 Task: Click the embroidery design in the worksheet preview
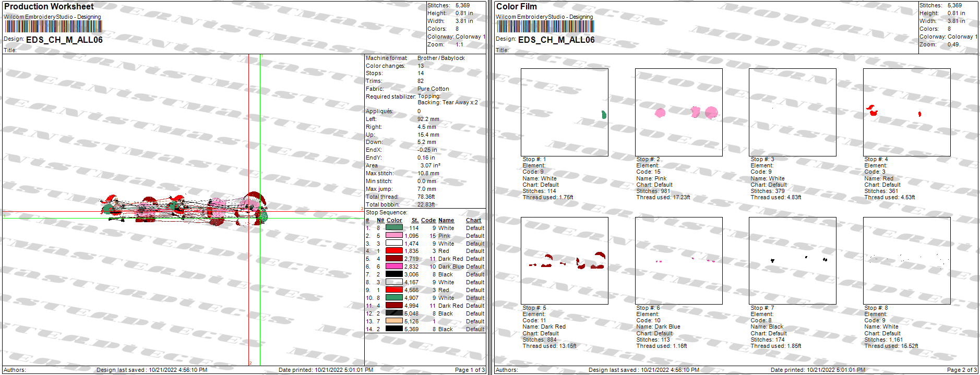pos(185,209)
